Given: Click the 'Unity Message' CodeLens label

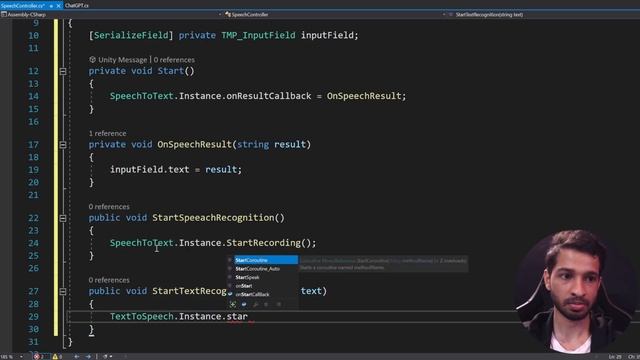Looking at the screenshot, I should click(x=122, y=60).
